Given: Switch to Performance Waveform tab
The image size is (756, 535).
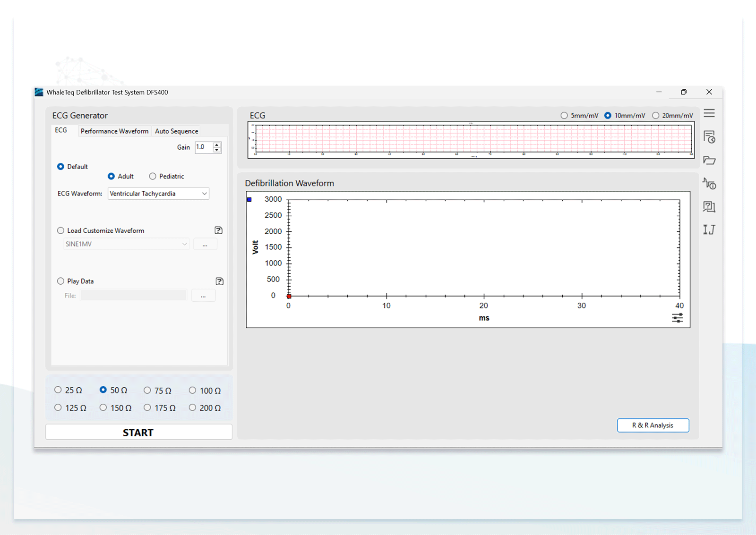Looking at the screenshot, I should (114, 131).
